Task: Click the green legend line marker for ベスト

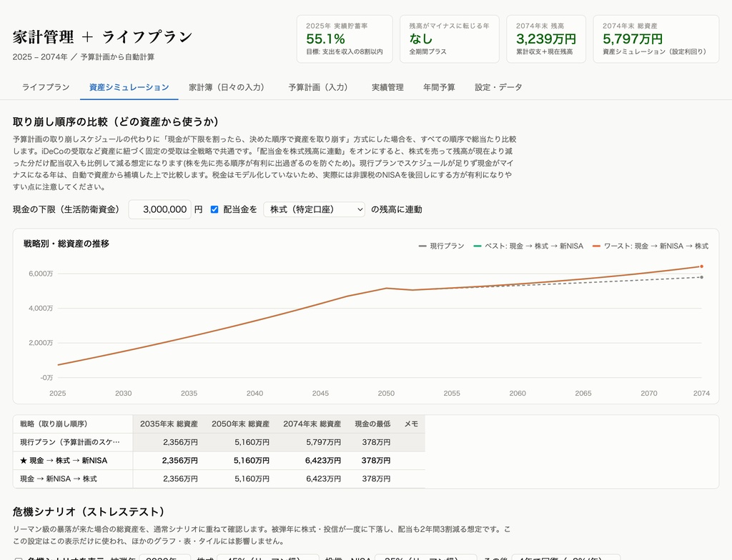Action: (477, 246)
